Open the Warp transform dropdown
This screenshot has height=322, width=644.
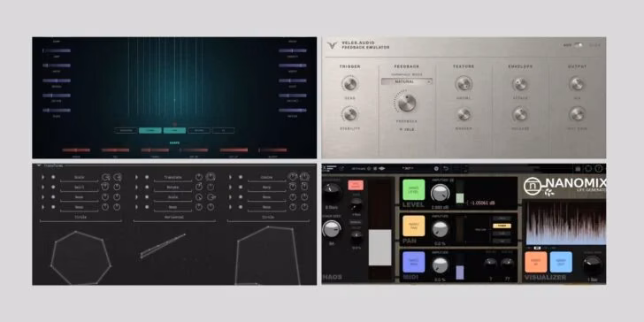266,188
